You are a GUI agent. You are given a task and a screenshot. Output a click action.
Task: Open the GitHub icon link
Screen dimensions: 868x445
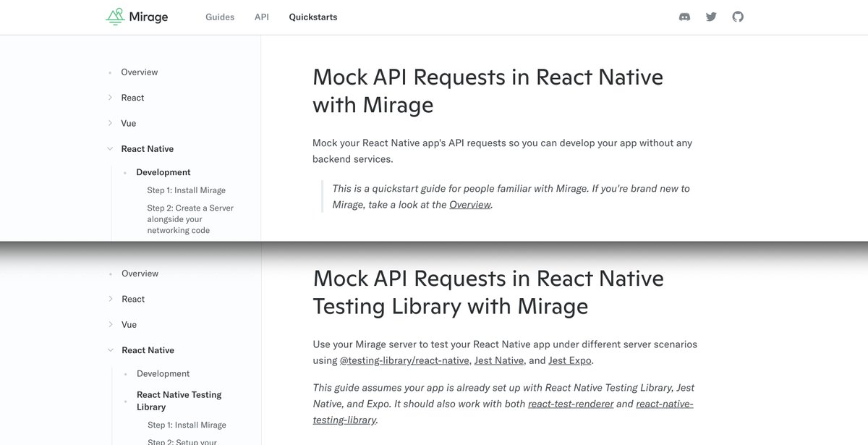(738, 17)
